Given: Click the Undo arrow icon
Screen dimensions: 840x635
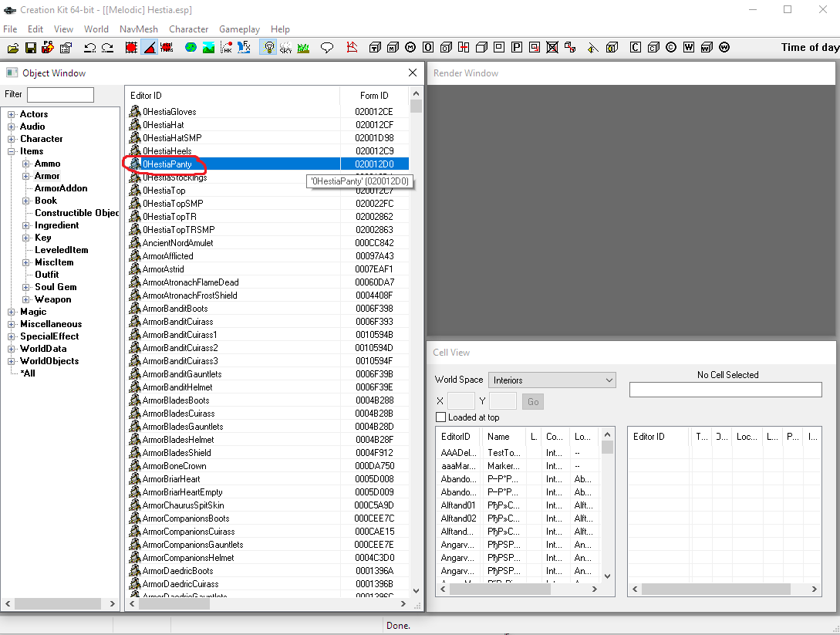Looking at the screenshot, I should [89, 48].
